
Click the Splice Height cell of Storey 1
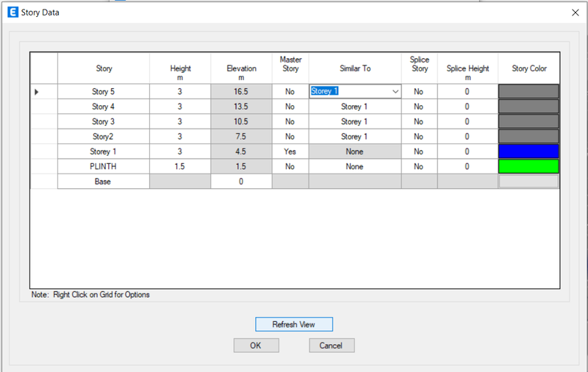467,151
